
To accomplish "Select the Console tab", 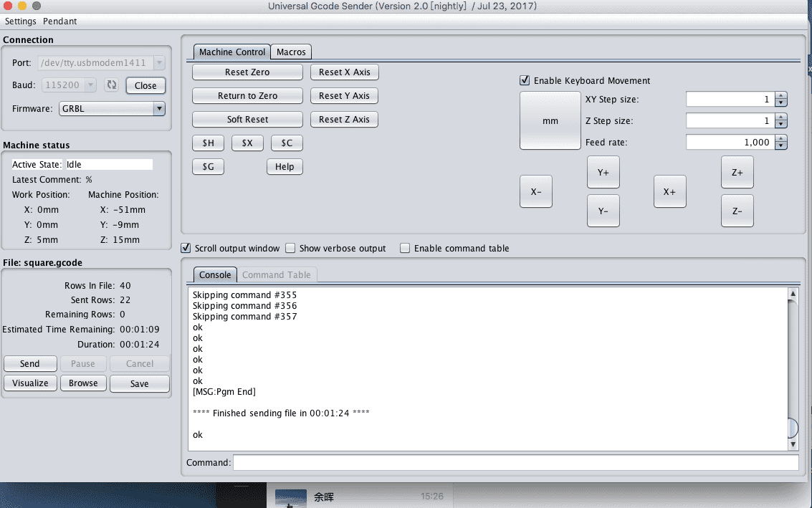I will pos(215,275).
